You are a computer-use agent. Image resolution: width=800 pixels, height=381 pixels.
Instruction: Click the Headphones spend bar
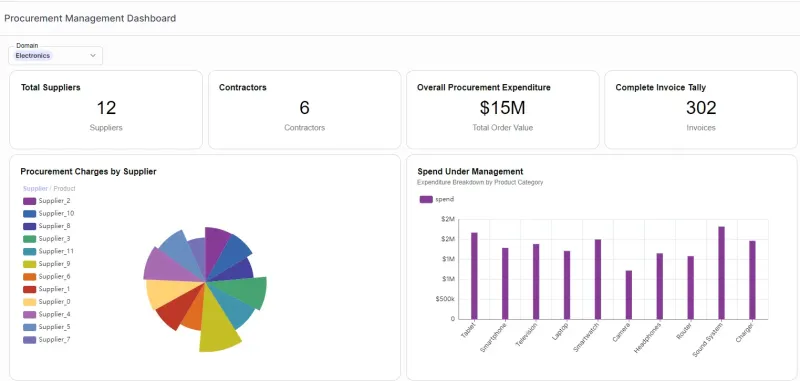660,286
